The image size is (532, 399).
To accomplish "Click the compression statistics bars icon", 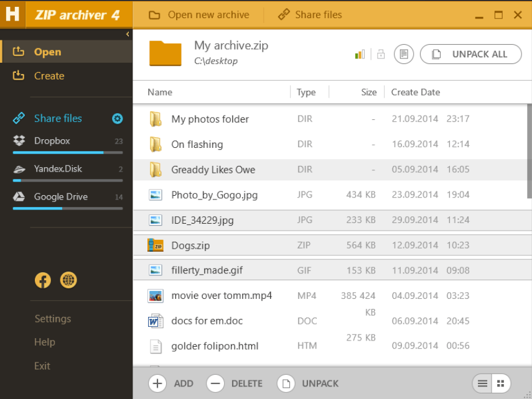I will tap(359, 54).
